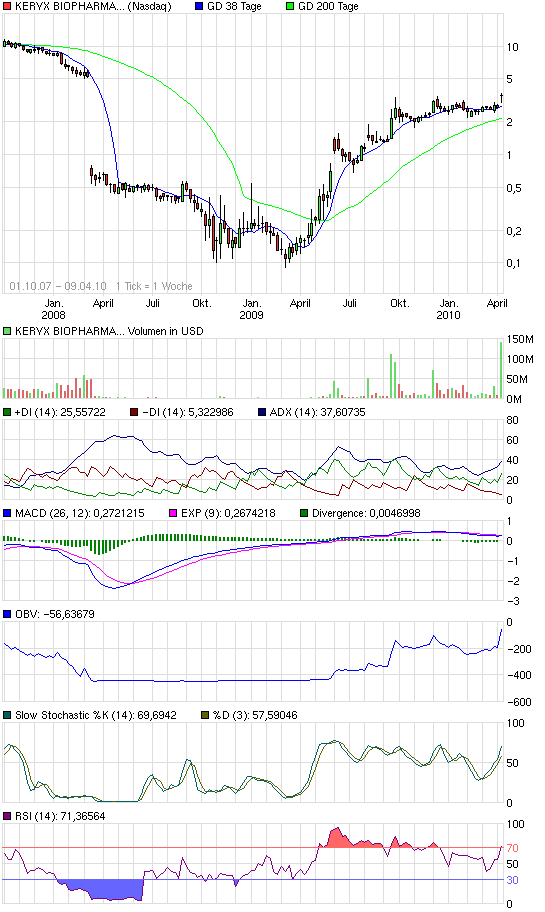Click the '1 Tick = 1 Woche' text
This screenshot has height=912, width=545.
[154, 286]
